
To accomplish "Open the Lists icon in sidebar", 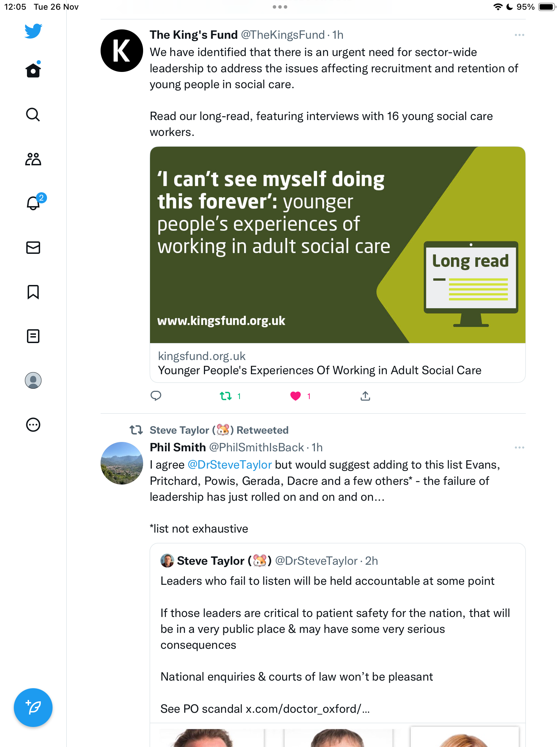I will click(x=33, y=336).
